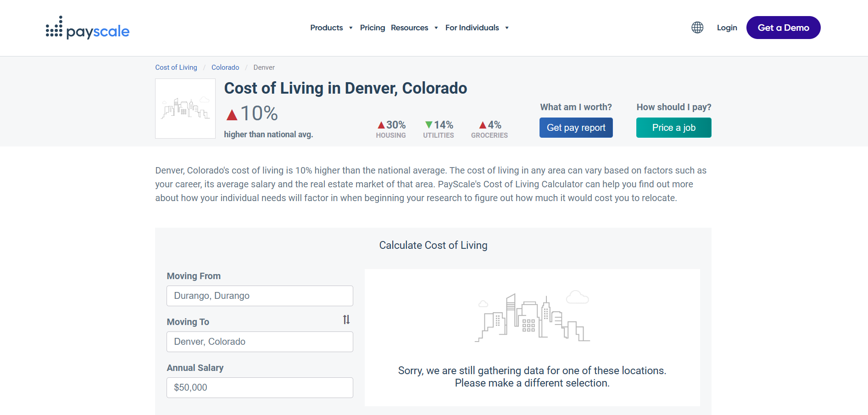Expand the Products dropdown menu
Screen dimensions: 868x415
(331, 28)
